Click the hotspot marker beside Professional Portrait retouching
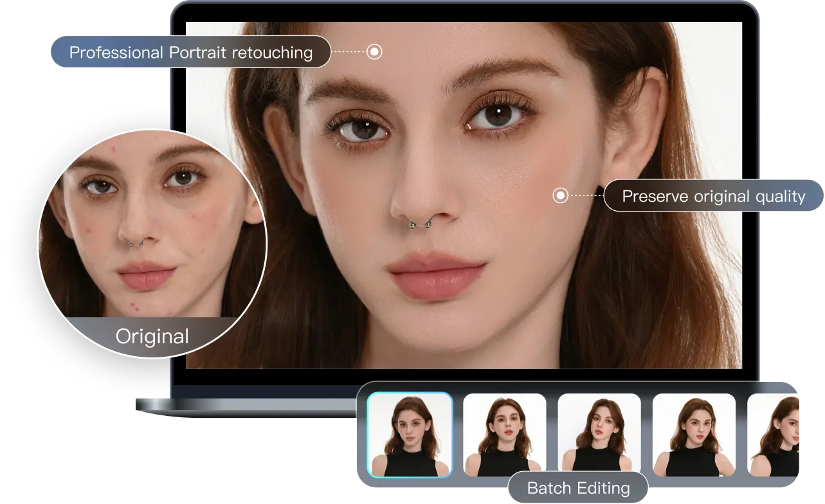Image resolution: width=825 pixels, height=504 pixels. coord(374,52)
